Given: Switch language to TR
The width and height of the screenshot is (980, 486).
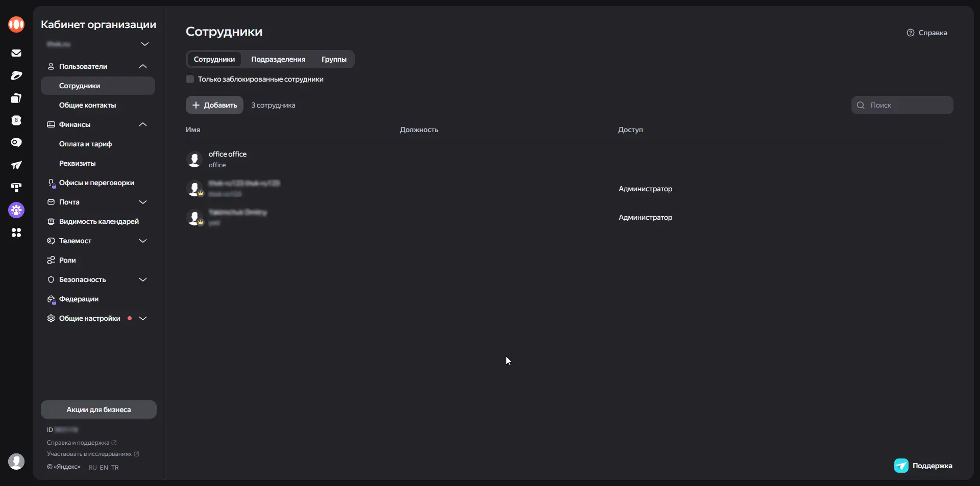Looking at the screenshot, I should pyautogui.click(x=115, y=467).
